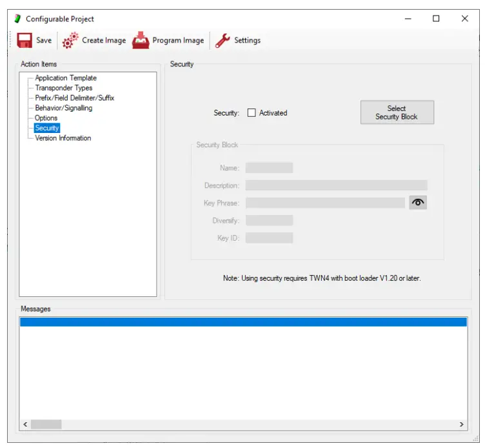
Task: Click the highlighted Security tree item
Action: 46,128
